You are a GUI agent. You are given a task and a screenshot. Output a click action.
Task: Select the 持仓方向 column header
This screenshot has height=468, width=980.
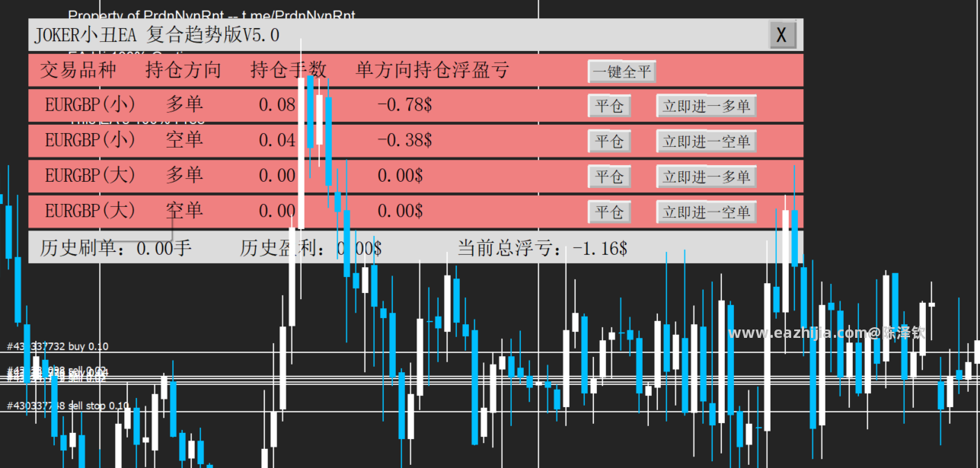click(184, 71)
